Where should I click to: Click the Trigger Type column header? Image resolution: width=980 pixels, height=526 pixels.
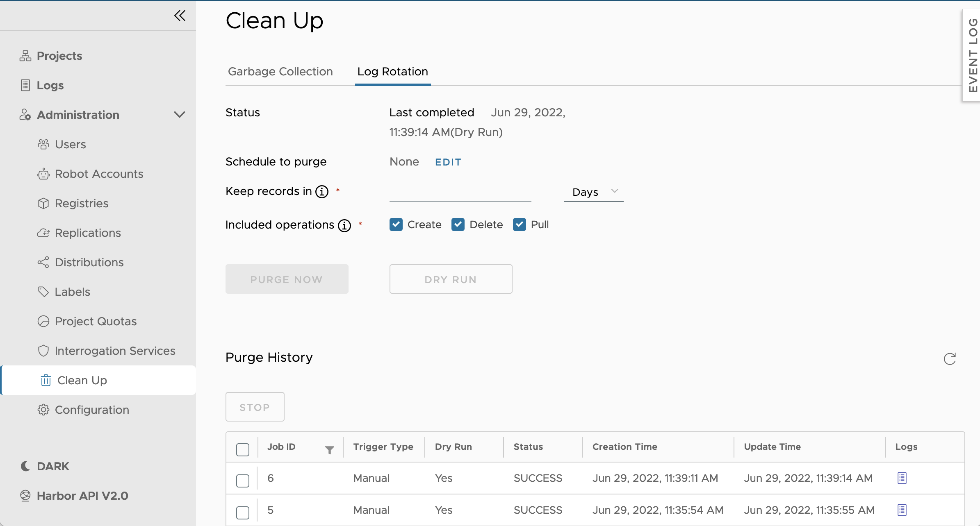[383, 447]
